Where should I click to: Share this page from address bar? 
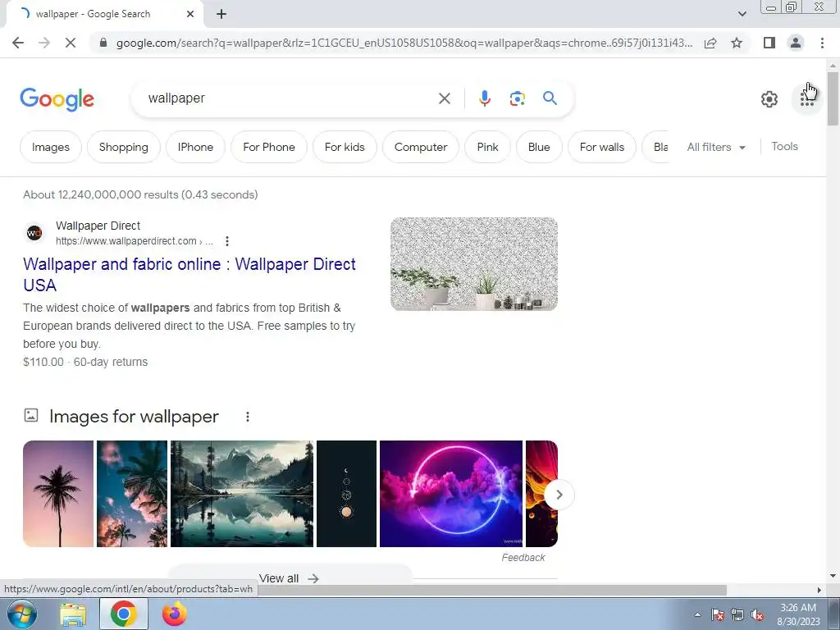710,43
